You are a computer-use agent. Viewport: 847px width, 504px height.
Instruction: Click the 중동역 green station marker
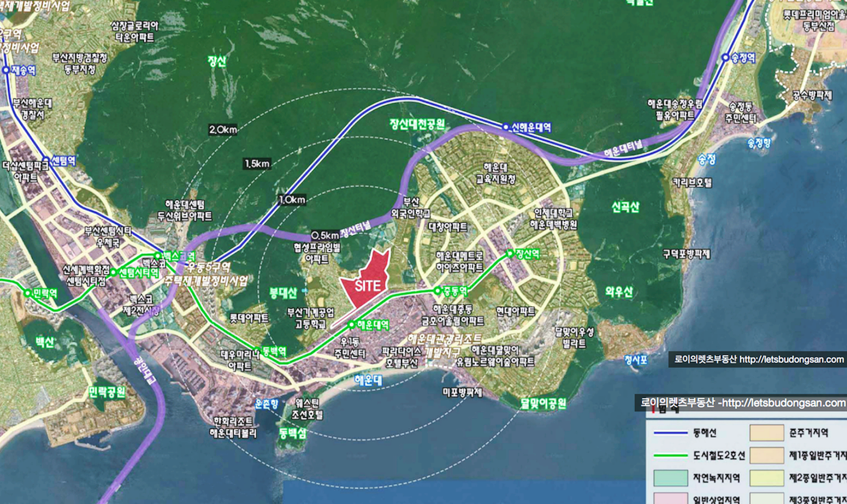437,291
